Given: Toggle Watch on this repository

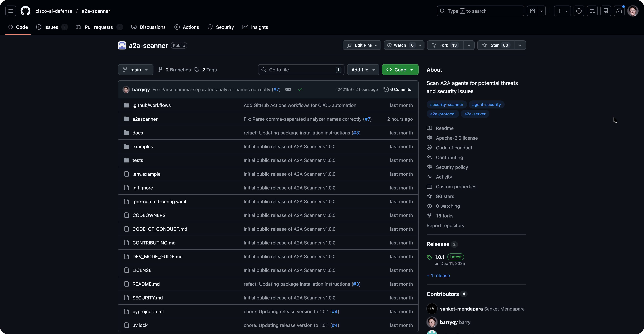Looking at the screenshot, I should (399, 45).
